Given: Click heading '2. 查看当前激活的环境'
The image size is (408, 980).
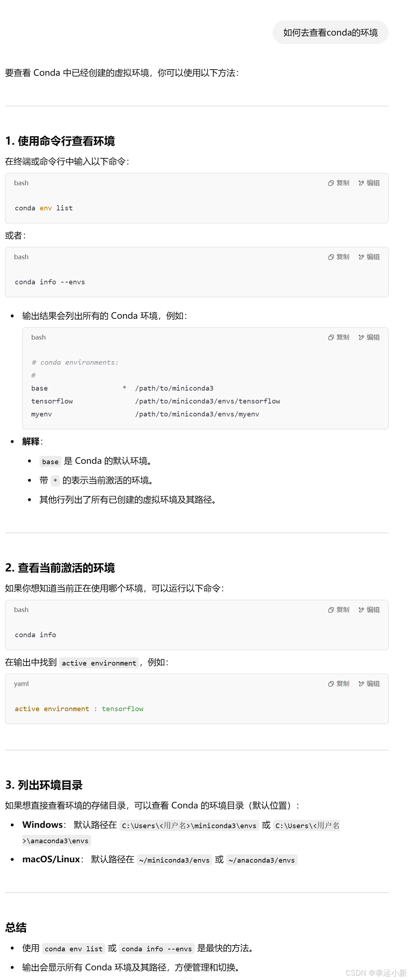Looking at the screenshot, I should pos(60,568).
